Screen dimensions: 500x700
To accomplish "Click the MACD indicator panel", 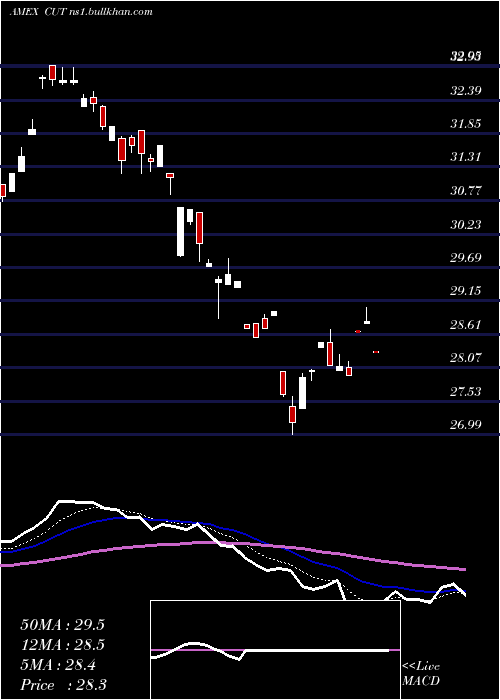I will pyautogui.click(x=275, y=650).
